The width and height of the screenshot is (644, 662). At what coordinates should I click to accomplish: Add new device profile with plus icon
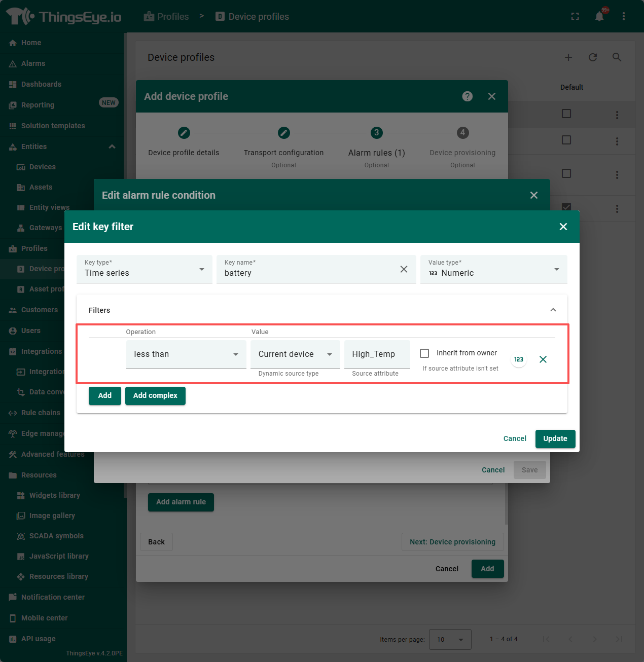click(568, 57)
